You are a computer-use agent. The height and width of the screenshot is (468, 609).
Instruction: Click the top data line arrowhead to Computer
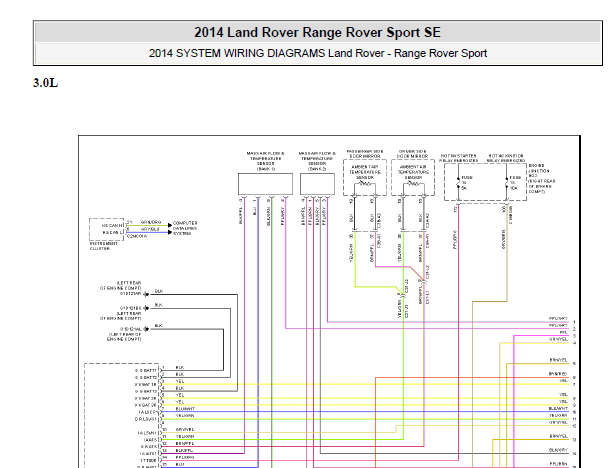click(170, 225)
